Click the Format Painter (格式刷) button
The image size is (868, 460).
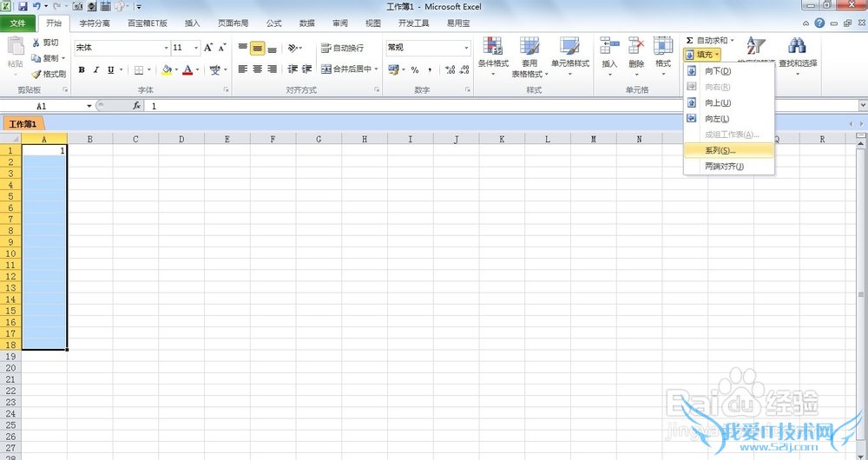point(49,74)
